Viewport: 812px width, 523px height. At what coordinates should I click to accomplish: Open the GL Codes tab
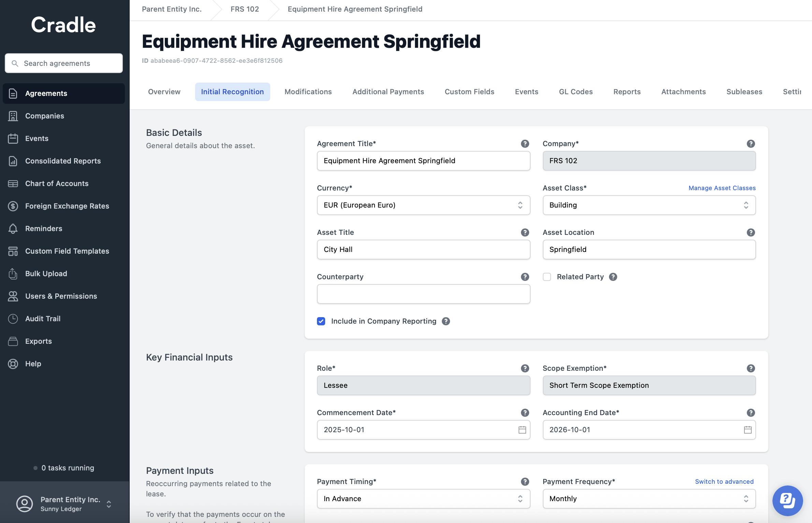[x=576, y=92]
